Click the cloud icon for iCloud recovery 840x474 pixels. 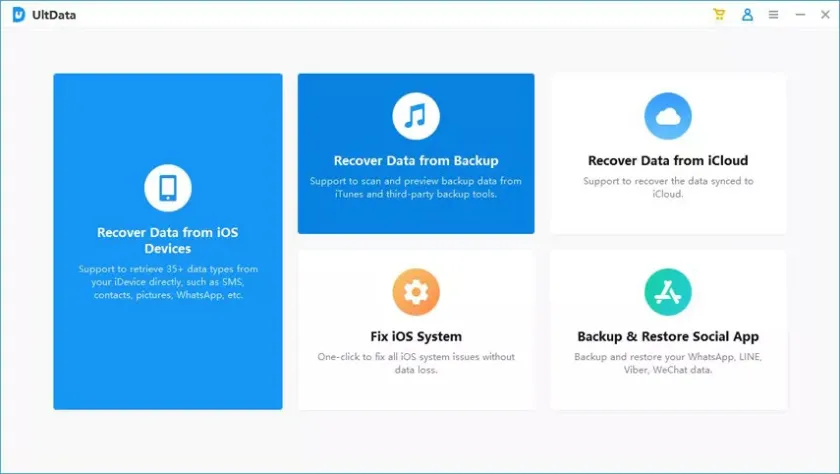[668, 116]
